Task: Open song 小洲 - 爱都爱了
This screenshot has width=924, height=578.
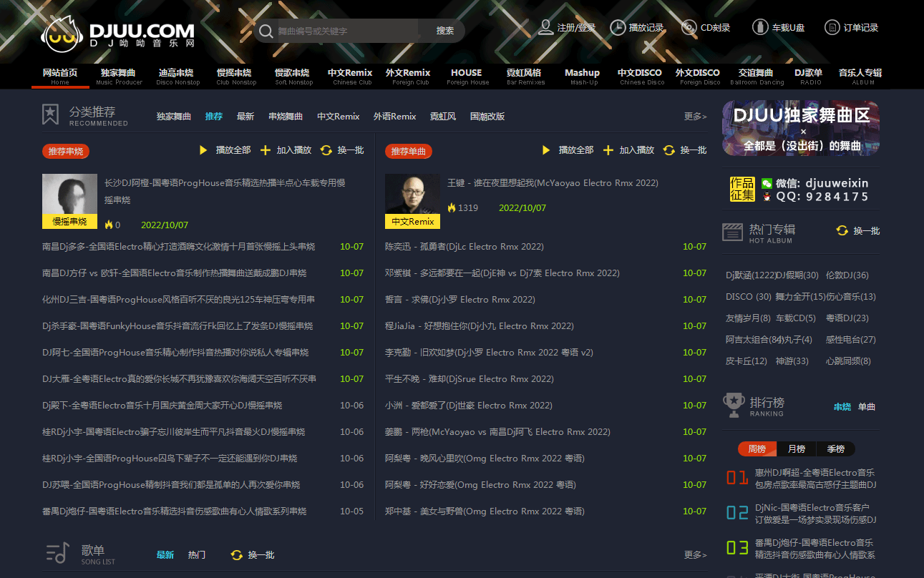Action: [x=469, y=406]
